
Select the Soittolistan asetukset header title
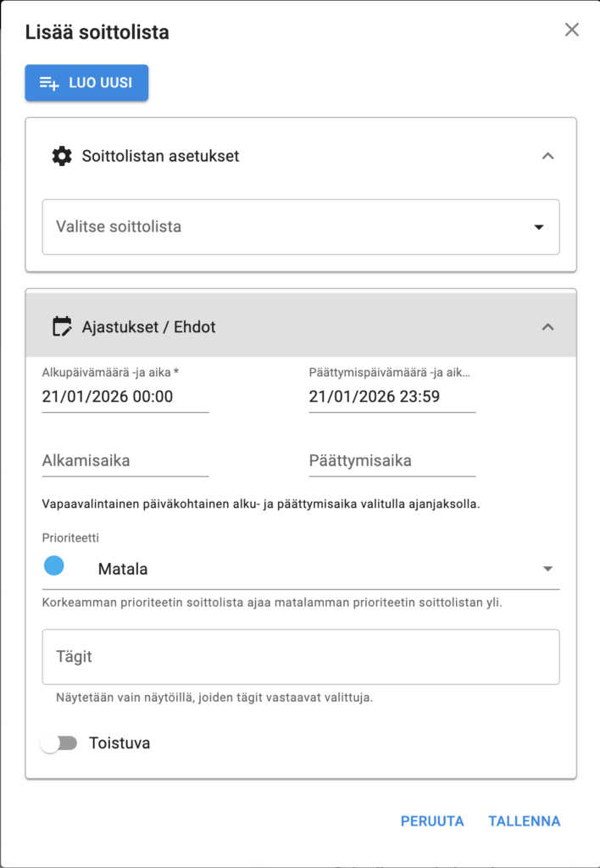(x=160, y=156)
